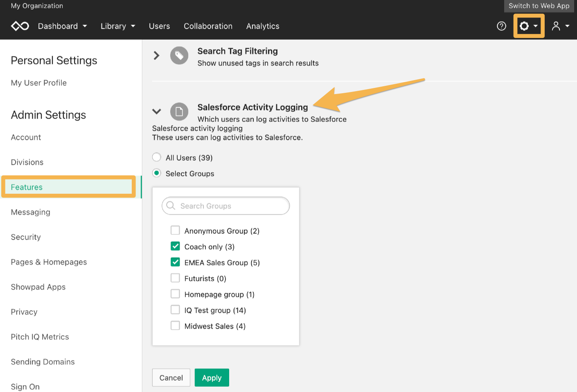Check the Anonymous Group (2) checkbox
The width and height of the screenshot is (577, 392).
pos(175,231)
